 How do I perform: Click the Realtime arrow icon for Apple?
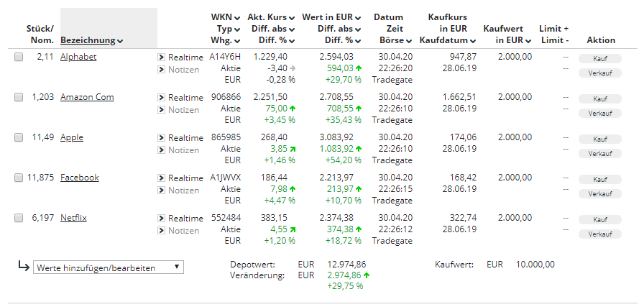(x=161, y=138)
